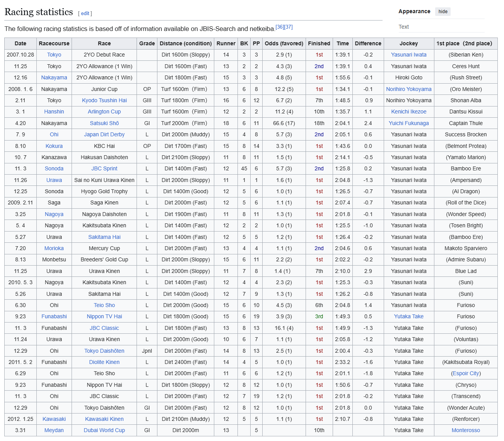Select the Hyogo Gold Trophy race cell
Image resolution: width=504 pixels, height=441 pixels.
(x=104, y=192)
